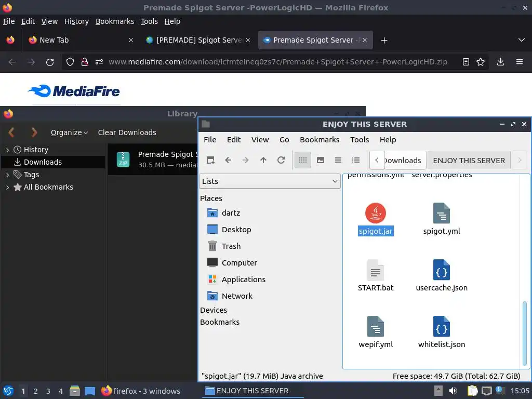Click Clear Downloads in Library
Image resolution: width=532 pixels, height=399 pixels.
(x=127, y=132)
